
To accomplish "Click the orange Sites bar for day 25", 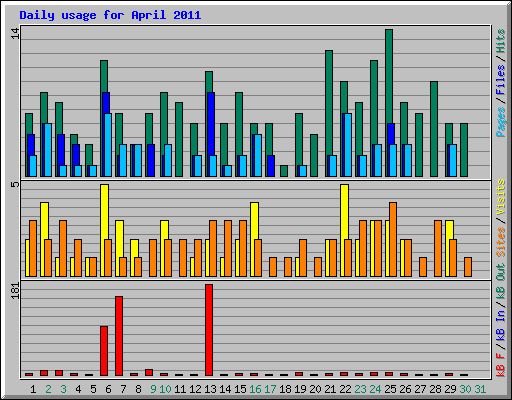I will tap(393, 239).
